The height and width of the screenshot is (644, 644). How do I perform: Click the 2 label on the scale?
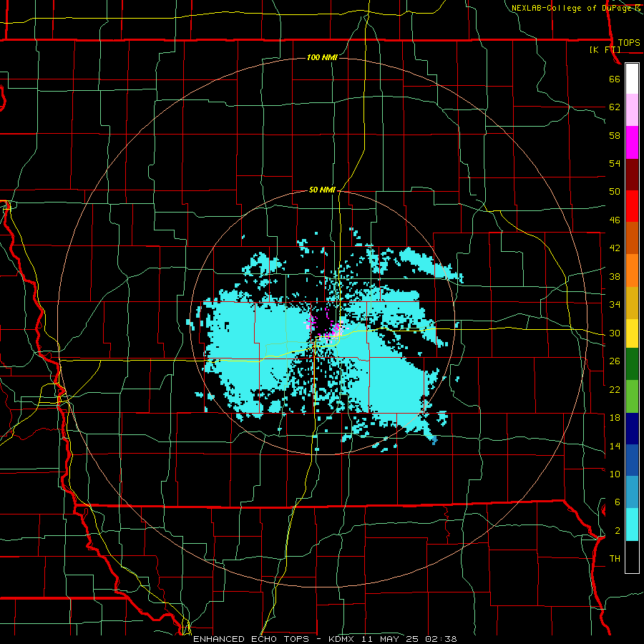[x=617, y=531]
